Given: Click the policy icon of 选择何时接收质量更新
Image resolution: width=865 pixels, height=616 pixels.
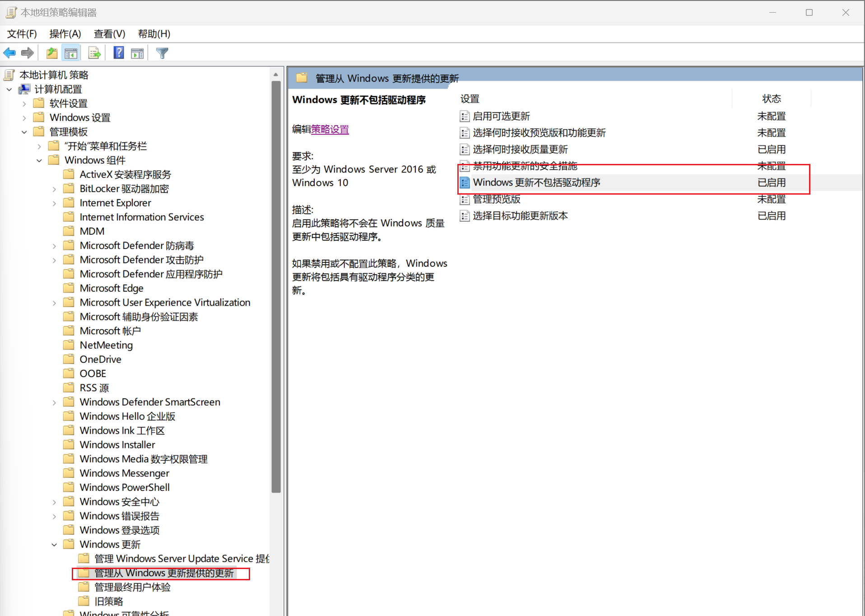Looking at the screenshot, I should pos(465,149).
